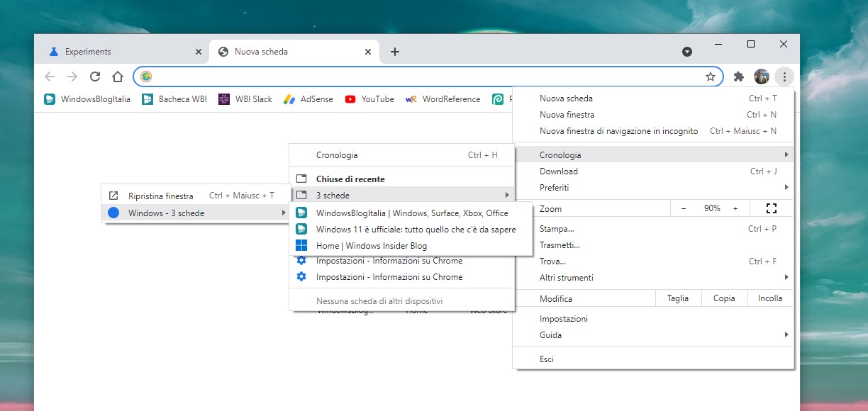Bookmark this page with the star icon

pos(711,77)
